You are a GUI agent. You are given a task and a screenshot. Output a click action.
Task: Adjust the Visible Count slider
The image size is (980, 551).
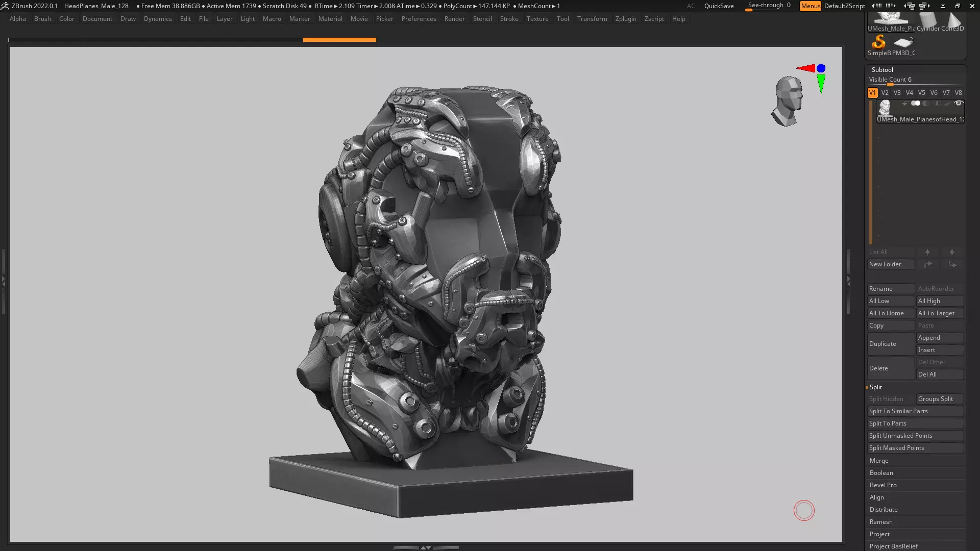pos(915,80)
